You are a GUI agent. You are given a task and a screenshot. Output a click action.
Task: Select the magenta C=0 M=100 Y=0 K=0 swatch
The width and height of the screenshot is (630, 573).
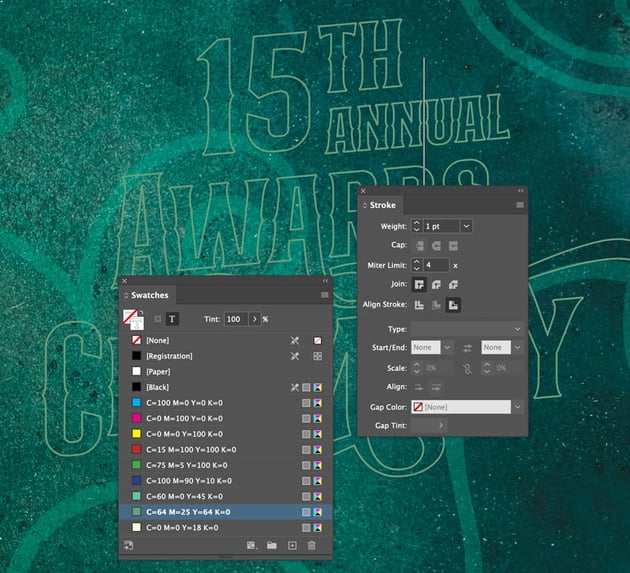coord(225,419)
